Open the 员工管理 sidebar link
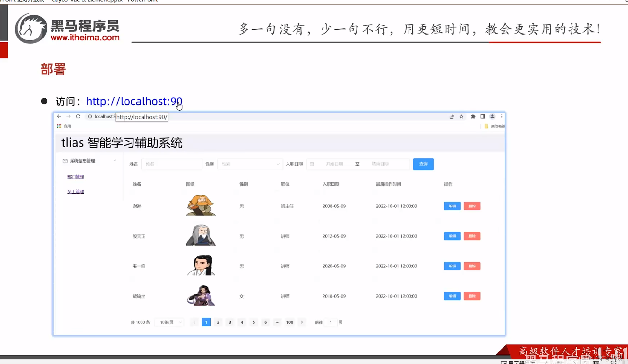The width and height of the screenshot is (628, 364). click(x=75, y=191)
